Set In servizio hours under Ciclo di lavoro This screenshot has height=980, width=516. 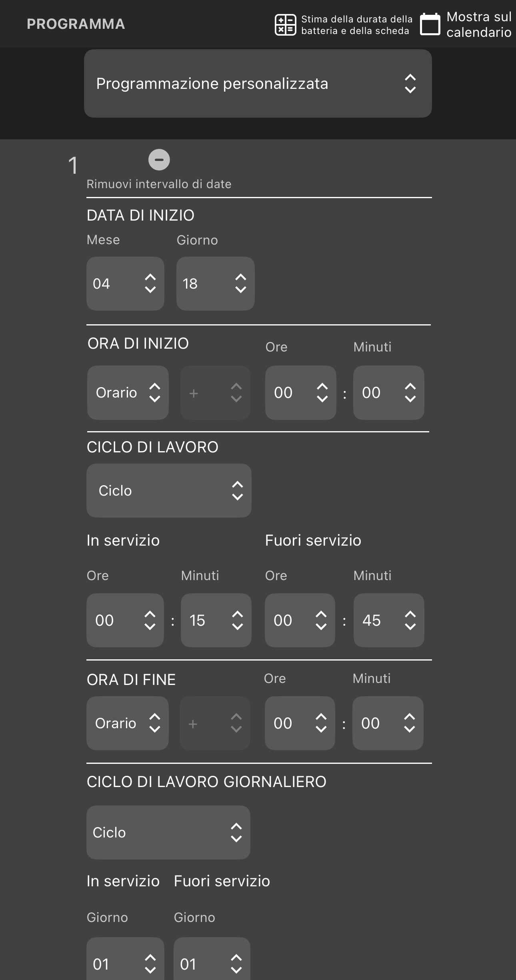[x=125, y=621]
